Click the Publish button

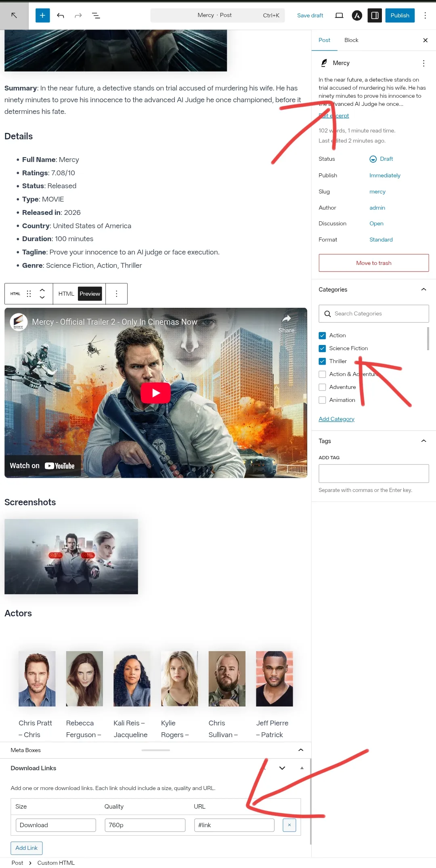tap(400, 15)
